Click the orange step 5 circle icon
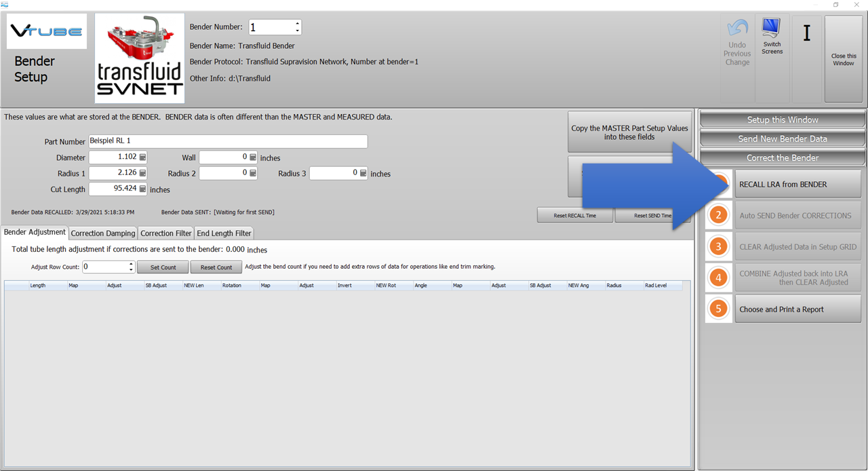 (x=718, y=309)
